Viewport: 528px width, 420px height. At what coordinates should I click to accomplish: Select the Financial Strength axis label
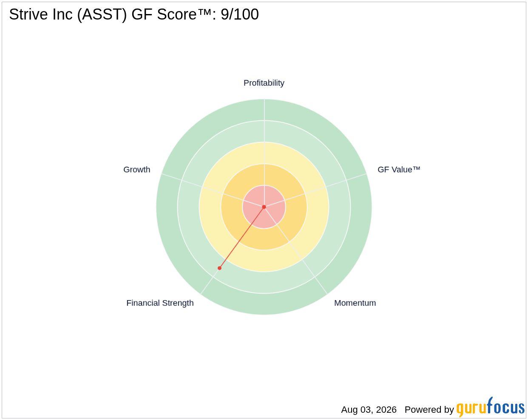[x=160, y=303]
